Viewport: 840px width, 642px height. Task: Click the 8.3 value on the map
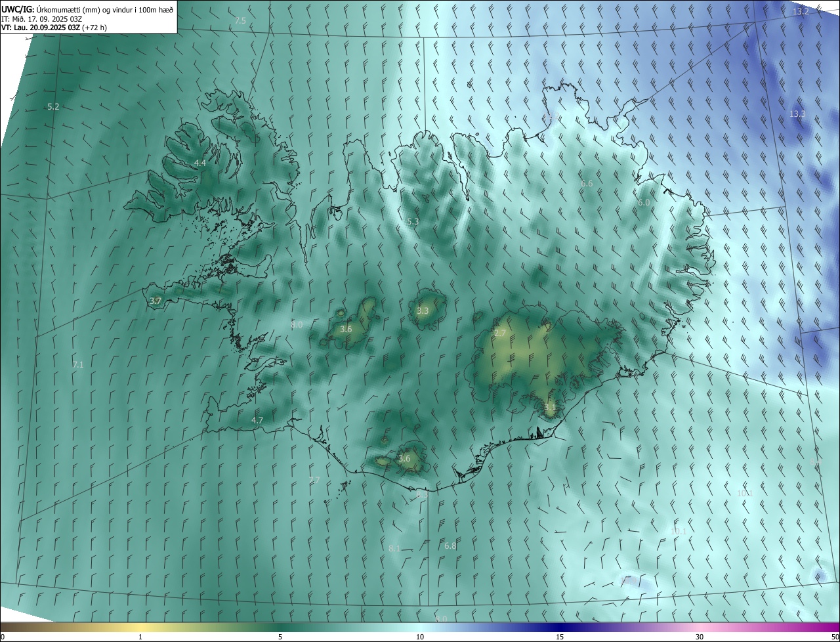[422, 496]
